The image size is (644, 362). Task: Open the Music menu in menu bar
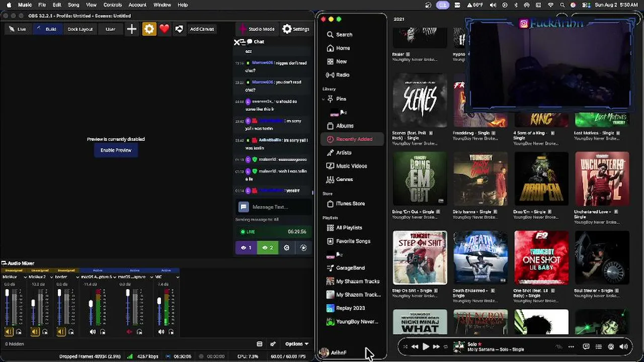25,5
